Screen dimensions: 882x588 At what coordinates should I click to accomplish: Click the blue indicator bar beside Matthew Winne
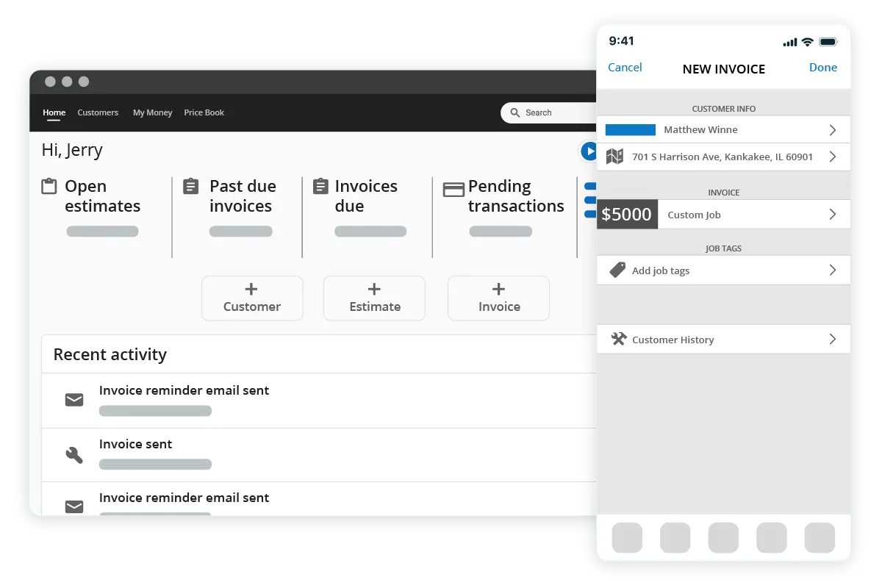[x=630, y=129]
